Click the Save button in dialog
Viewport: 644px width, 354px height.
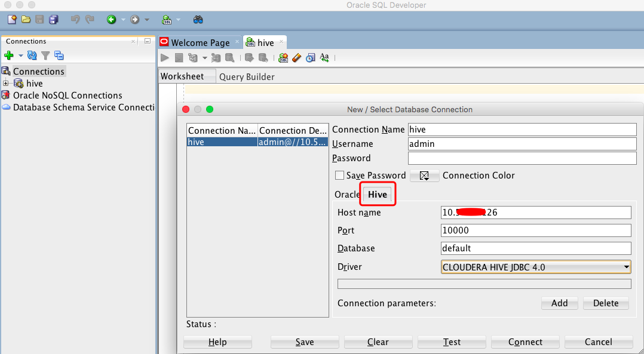point(305,342)
